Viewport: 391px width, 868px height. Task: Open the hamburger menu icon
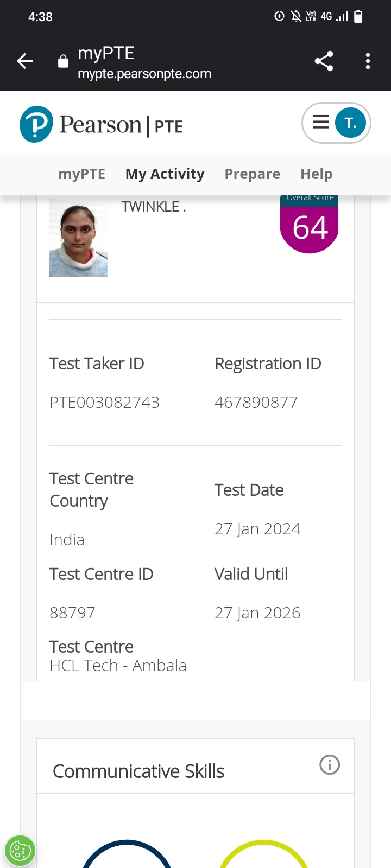(x=321, y=123)
